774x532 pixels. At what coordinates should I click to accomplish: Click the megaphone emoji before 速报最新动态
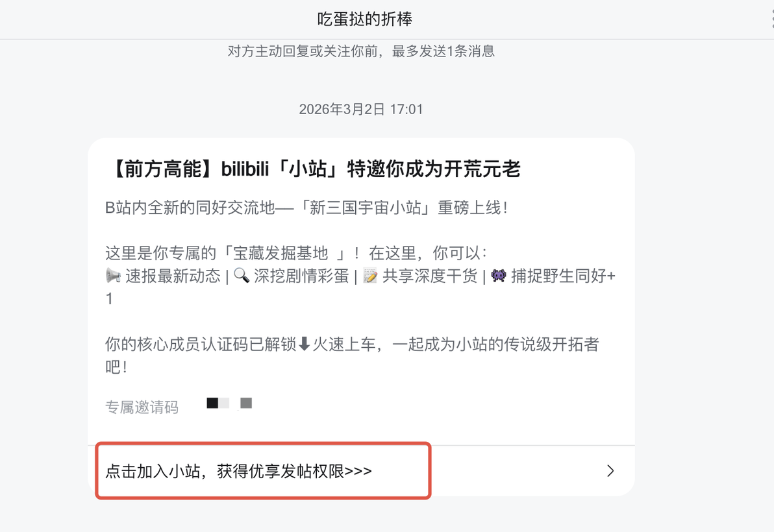[113, 276]
